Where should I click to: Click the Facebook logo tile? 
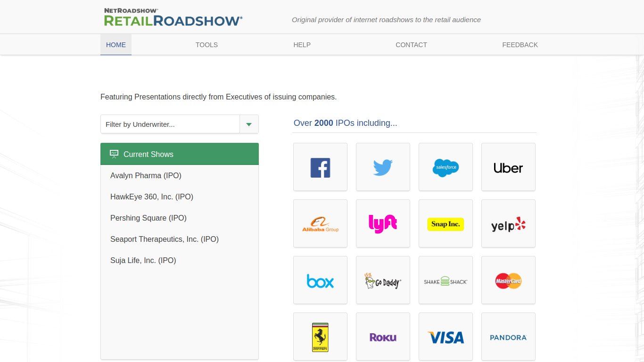coord(320,167)
